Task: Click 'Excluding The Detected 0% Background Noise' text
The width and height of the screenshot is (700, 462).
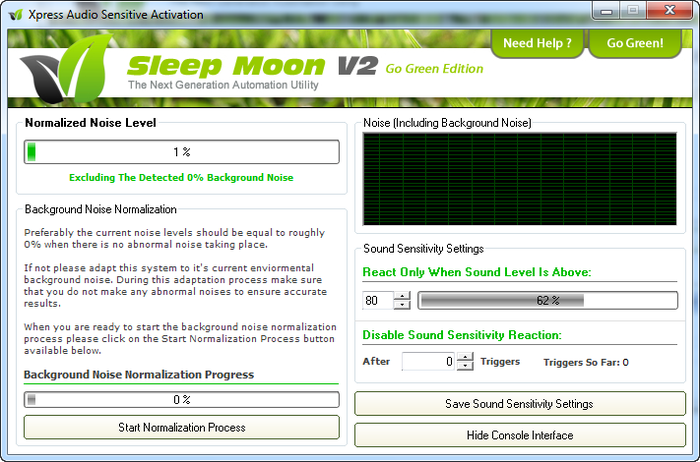Action: coord(181,178)
